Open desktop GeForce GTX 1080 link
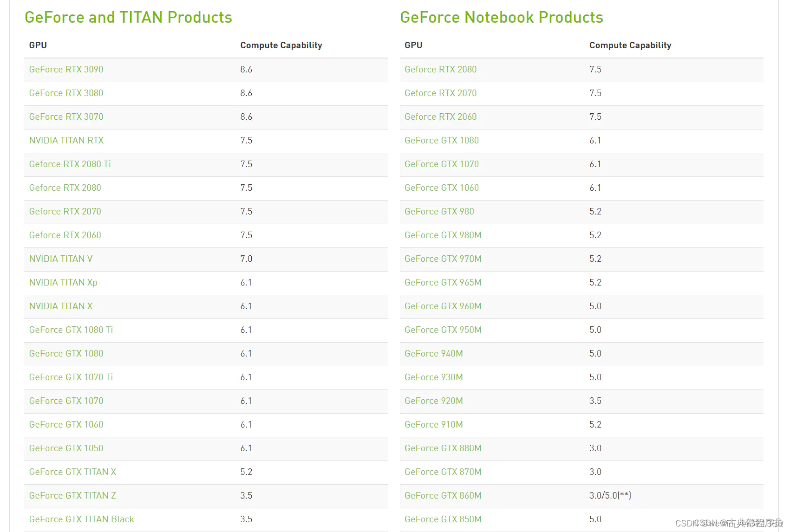This screenshot has height=532, width=790. coord(66,354)
